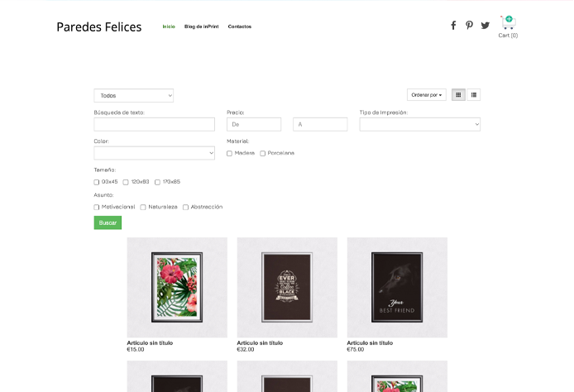Screen dimensions: 574x392
Task: Open the Contactos menu item
Action: (239, 26)
